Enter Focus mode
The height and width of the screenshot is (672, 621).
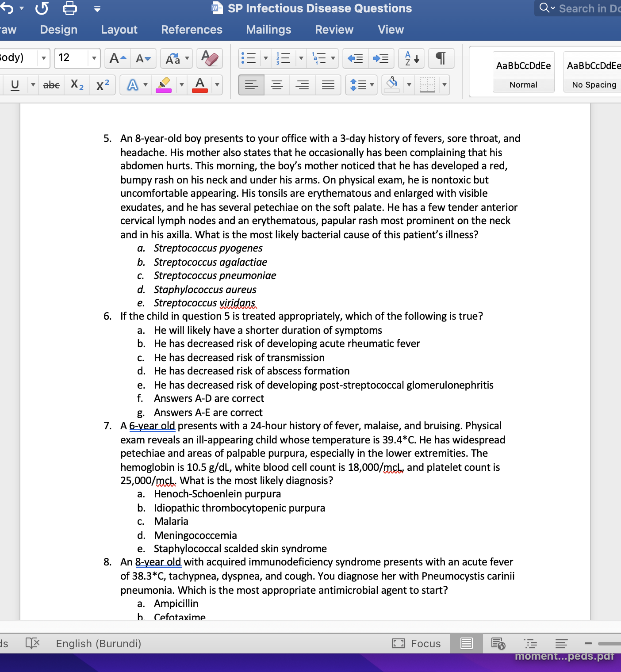coord(417,643)
